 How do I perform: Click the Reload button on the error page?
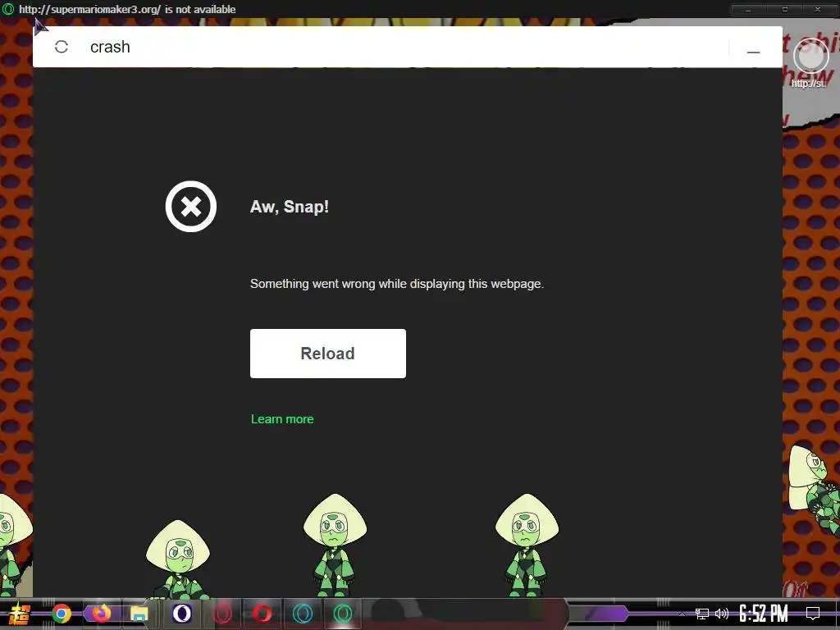click(328, 354)
